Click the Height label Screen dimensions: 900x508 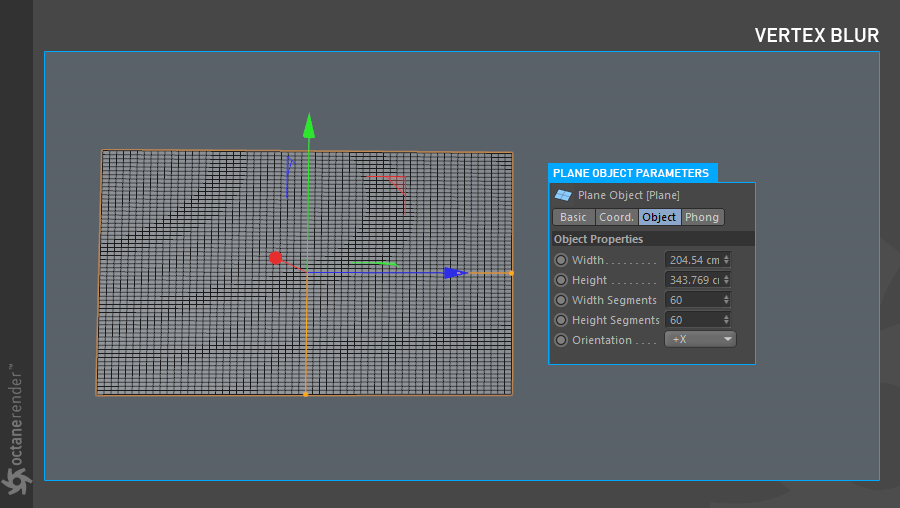point(589,280)
